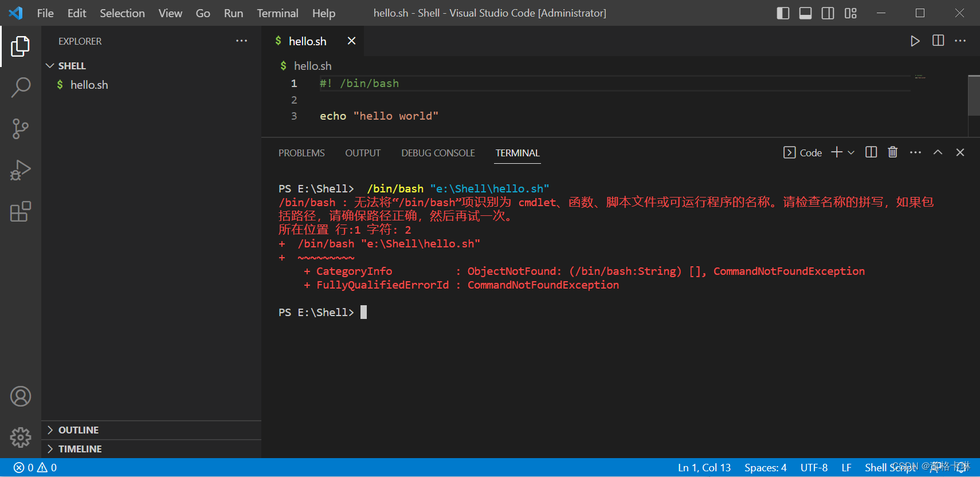Open the View menu
Screen dimensions: 980x477
pos(170,13)
